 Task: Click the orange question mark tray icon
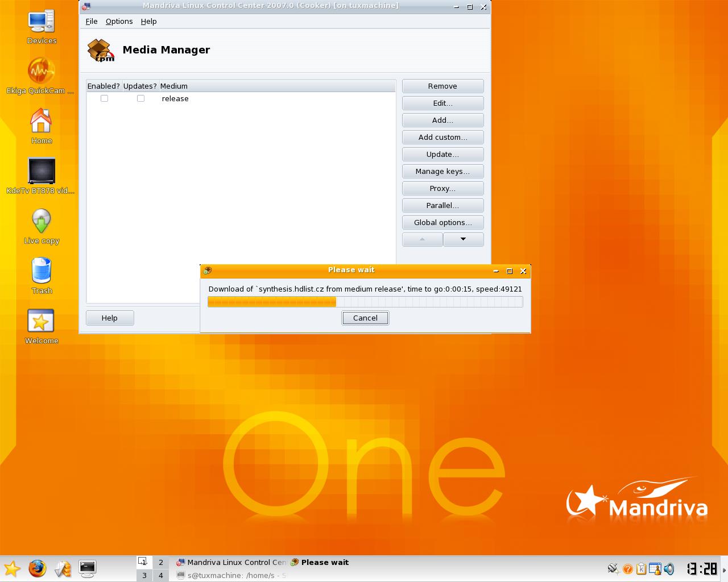628,568
